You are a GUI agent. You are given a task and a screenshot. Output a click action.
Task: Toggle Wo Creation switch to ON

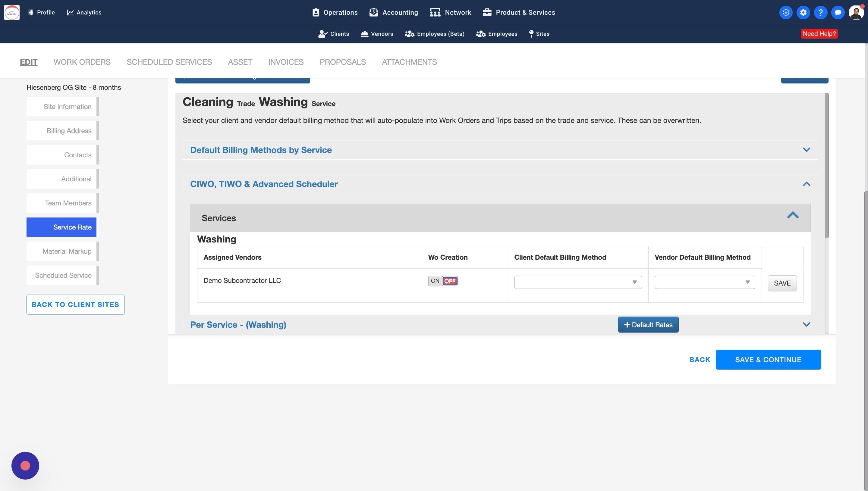pyautogui.click(x=435, y=281)
